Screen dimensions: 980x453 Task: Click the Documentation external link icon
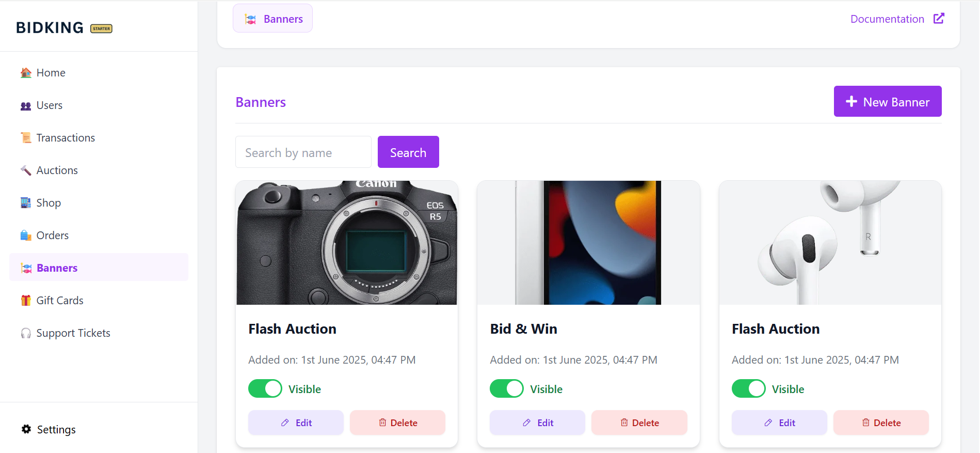point(939,19)
